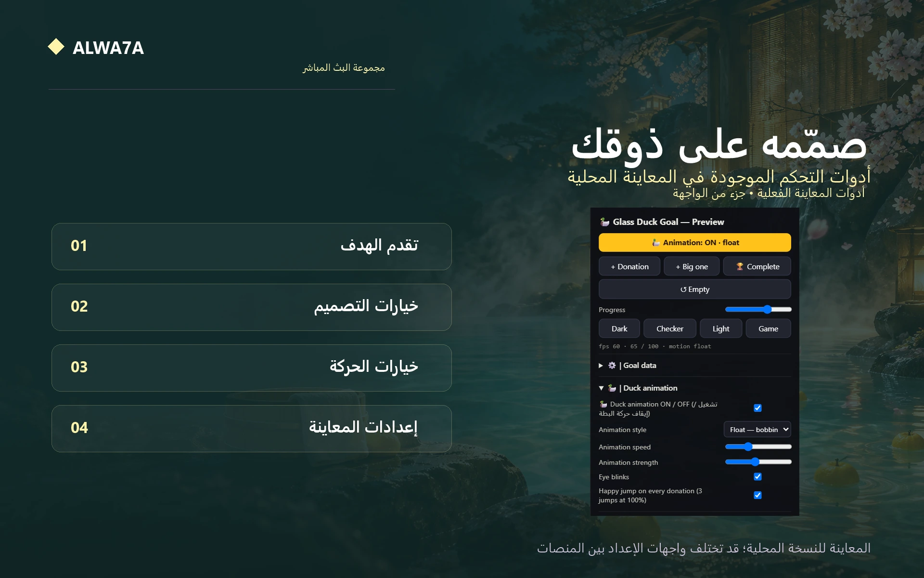Viewport: 924px width, 578px height.
Task: Click the Empty reset button
Action: [x=694, y=289]
